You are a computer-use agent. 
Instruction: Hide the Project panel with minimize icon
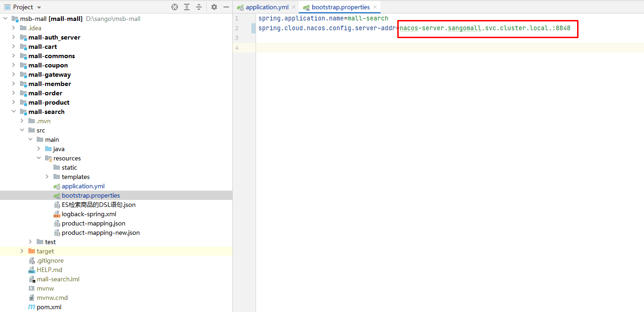point(226,7)
